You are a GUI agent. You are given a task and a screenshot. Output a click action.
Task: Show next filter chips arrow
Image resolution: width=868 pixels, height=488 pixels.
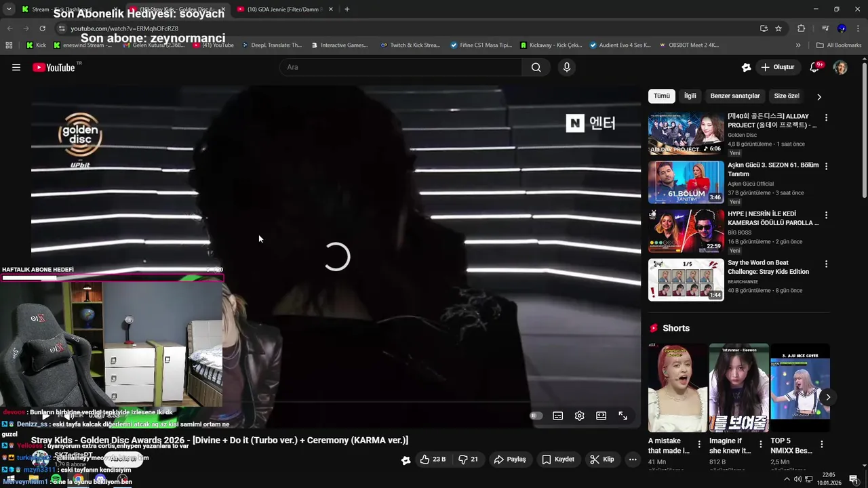pyautogui.click(x=819, y=97)
